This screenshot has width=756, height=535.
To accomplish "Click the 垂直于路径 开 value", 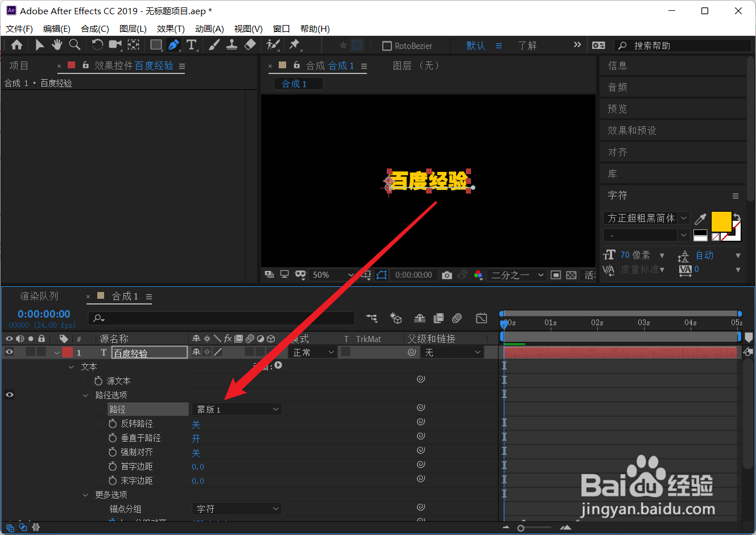I will coord(196,438).
